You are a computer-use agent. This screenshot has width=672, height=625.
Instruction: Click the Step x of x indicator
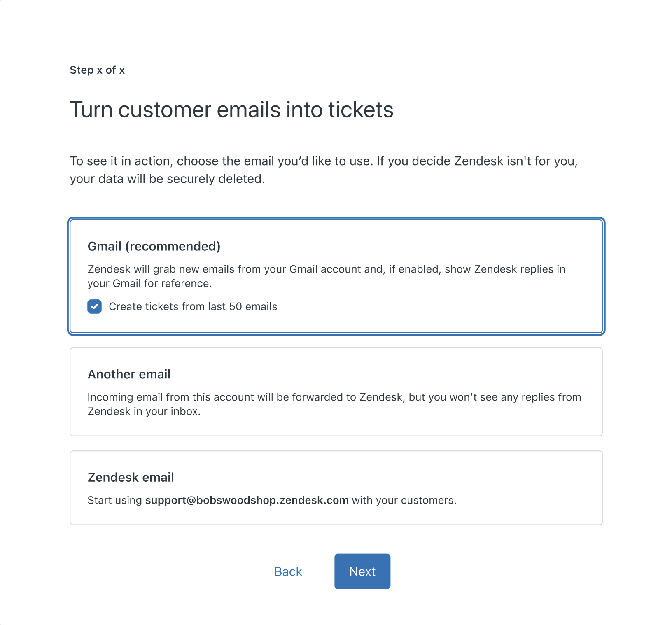[x=97, y=70]
